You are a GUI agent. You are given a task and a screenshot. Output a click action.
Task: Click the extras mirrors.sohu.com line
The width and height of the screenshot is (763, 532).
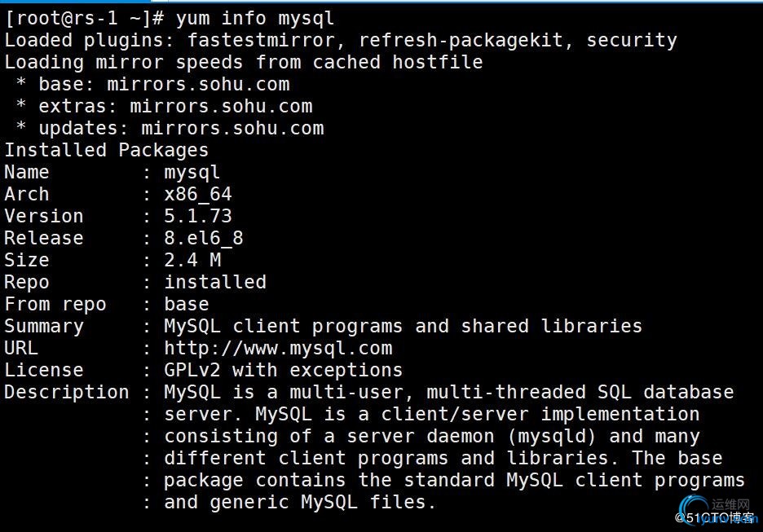[x=165, y=107]
